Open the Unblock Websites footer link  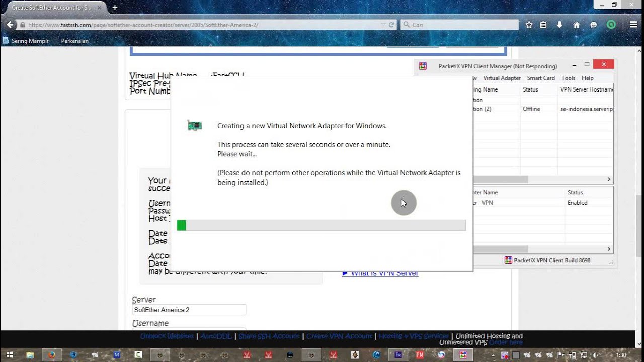coord(167,336)
